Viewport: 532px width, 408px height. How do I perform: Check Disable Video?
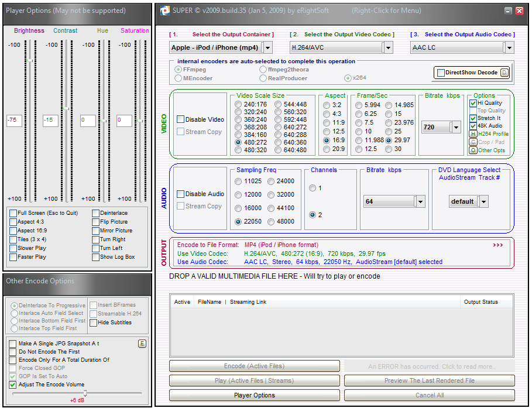point(180,119)
